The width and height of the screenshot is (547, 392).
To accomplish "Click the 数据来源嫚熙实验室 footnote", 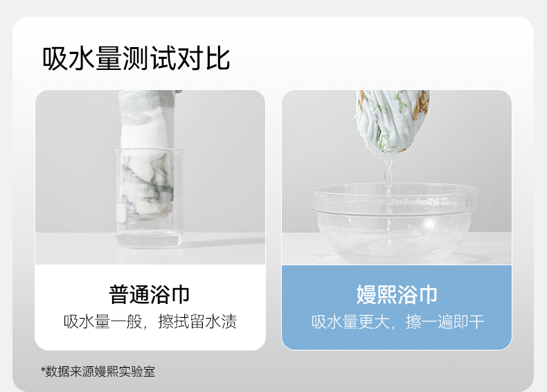I will click(98, 371).
